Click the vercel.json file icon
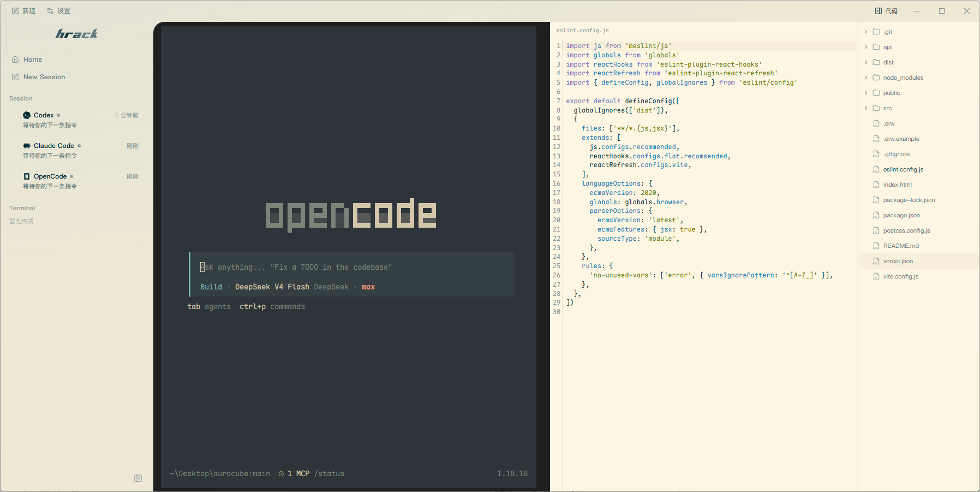 pyautogui.click(x=876, y=261)
